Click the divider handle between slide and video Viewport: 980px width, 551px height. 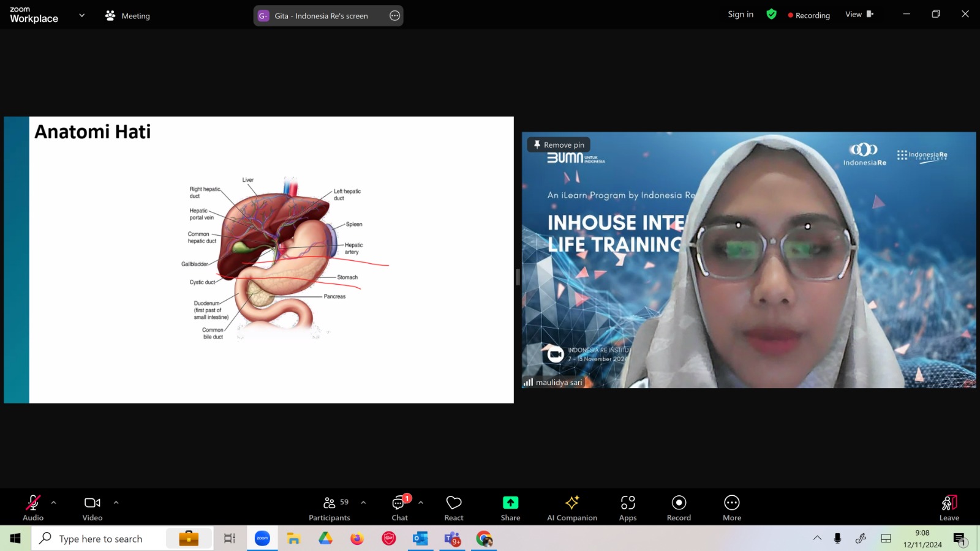pos(518,277)
